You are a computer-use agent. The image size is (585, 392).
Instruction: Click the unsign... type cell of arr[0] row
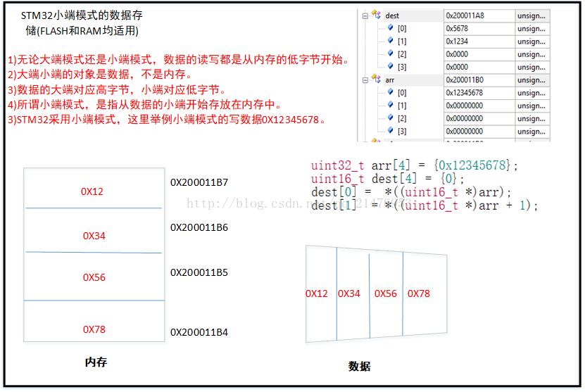coord(531,92)
